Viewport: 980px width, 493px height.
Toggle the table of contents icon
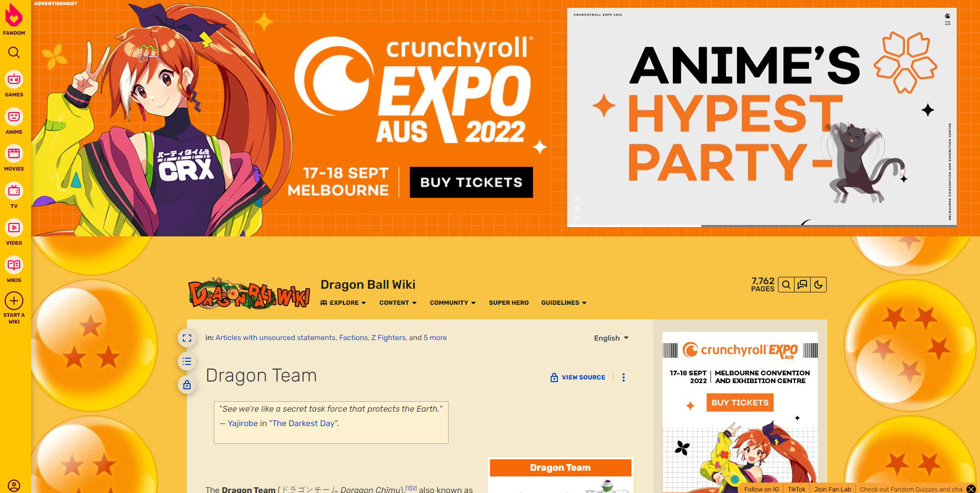(187, 361)
